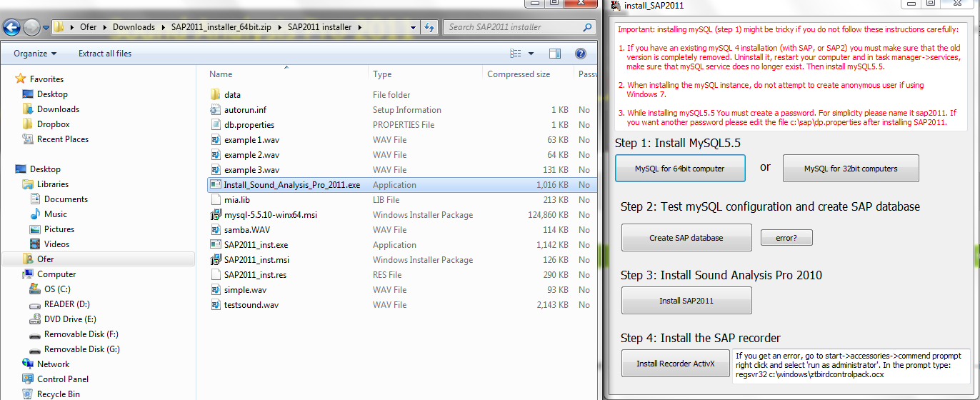Expand the change view options arrow
Image resolution: width=980 pixels, height=400 pixels.
(531, 54)
